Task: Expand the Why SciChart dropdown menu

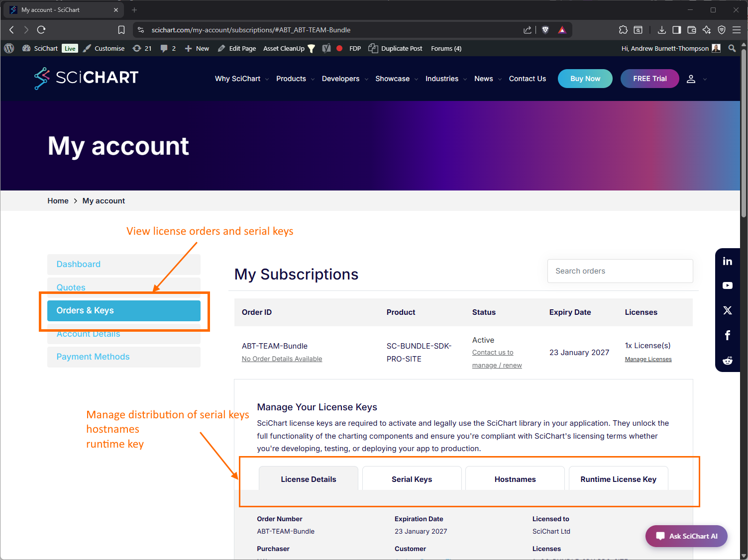Action: [x=242, y=79]
